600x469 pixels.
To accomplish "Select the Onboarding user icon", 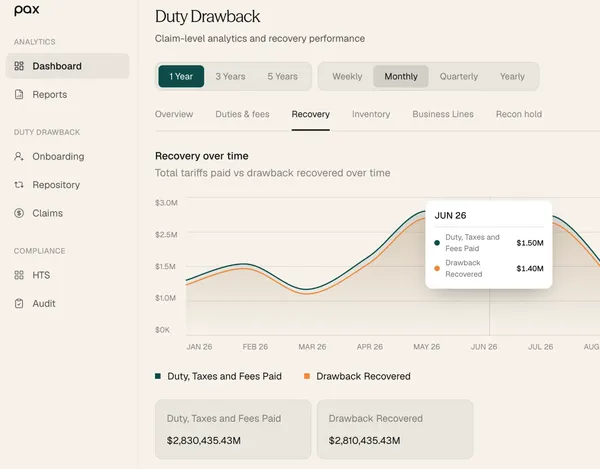I will 19,156.
